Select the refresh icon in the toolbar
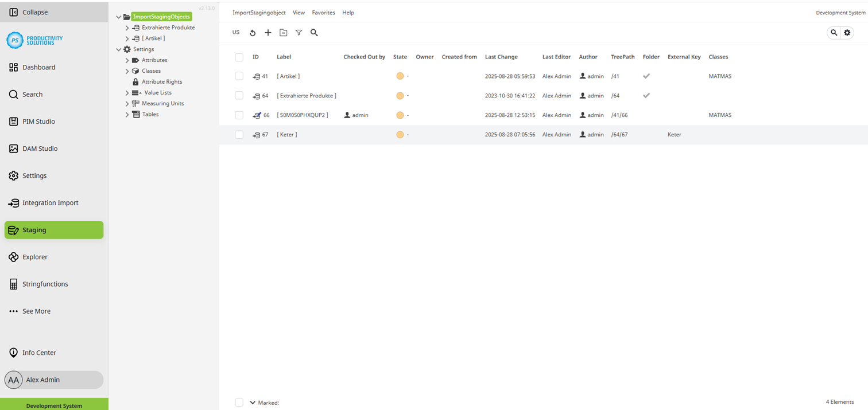The width and height of the screenshot is (868, 410). coord(253,33)
